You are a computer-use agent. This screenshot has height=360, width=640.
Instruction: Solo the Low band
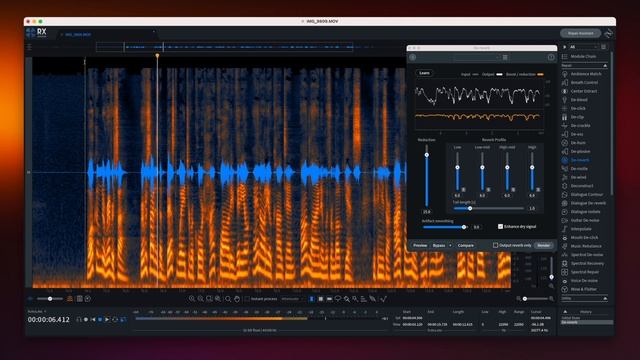464,190
